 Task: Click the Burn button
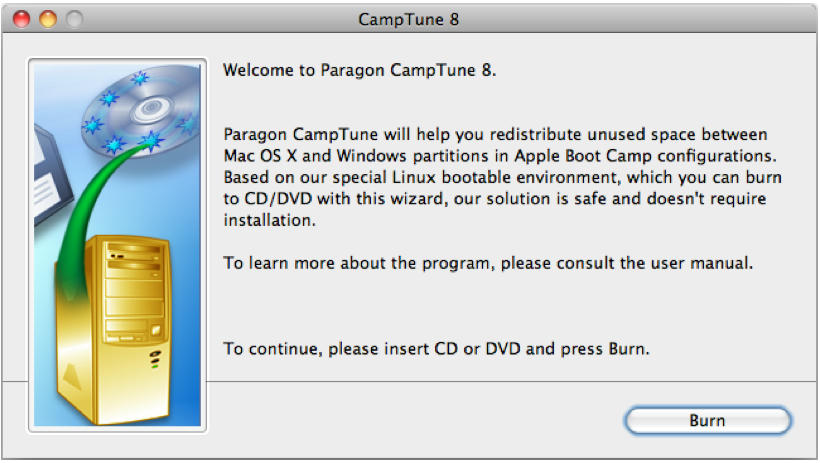[x=708, y=420]
